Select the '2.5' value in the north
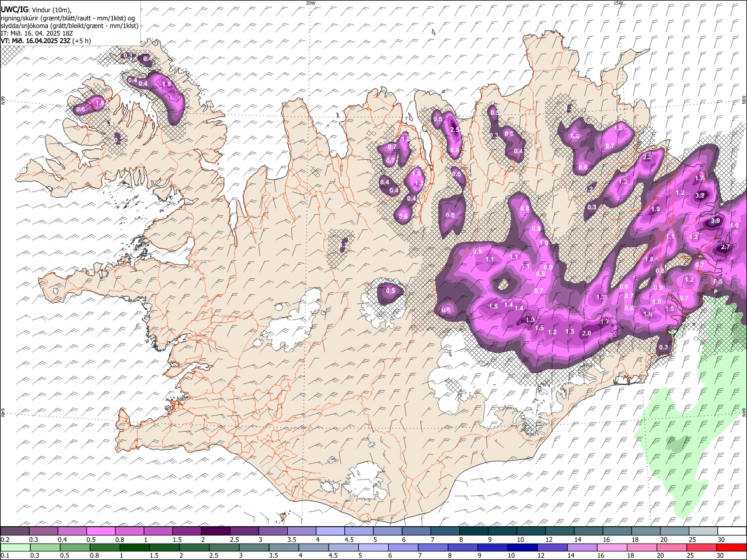The image size is (747, 560). coord(455,130)
